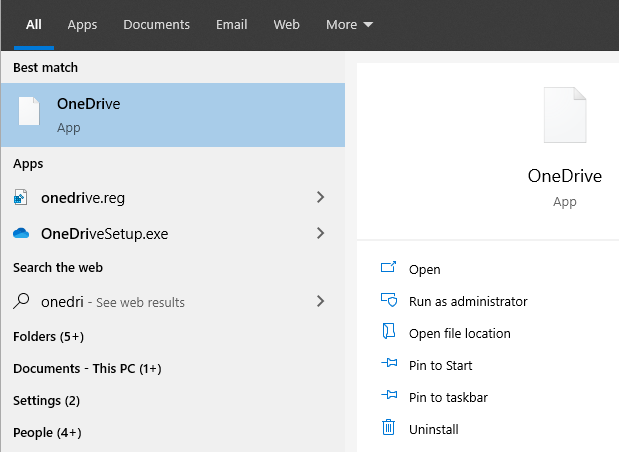Select the OneDrive best match result
619x452 pixels.
[173, 115]
